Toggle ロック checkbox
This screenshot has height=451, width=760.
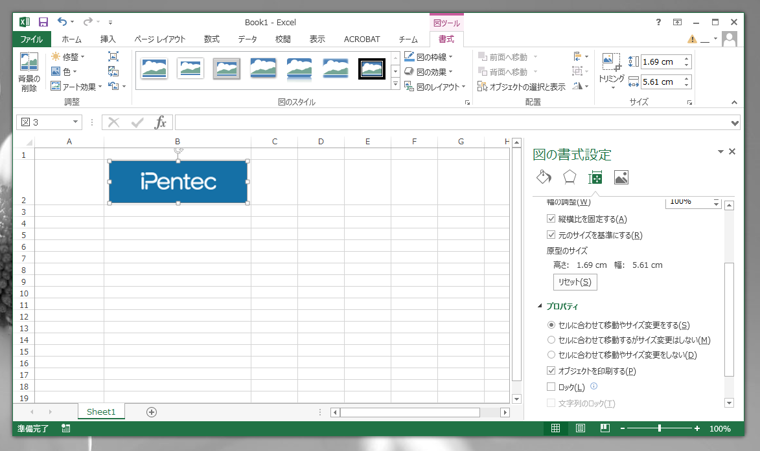pyautogui.click(x=551, y=387)
